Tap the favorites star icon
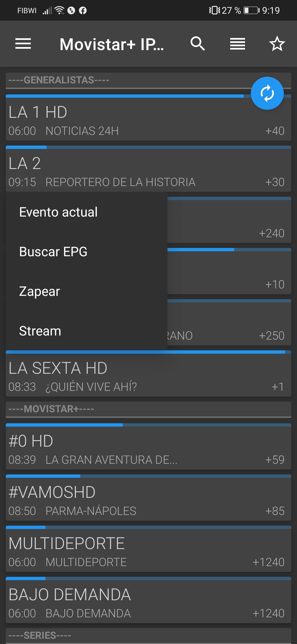Viewport: 297px width, 644px height. [277, 44]
